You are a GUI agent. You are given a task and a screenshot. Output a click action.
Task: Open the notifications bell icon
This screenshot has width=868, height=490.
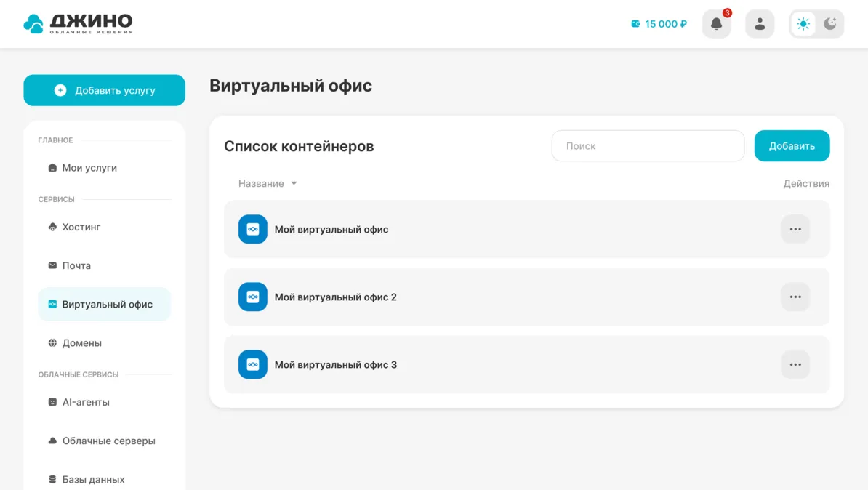tap(716, 24)
